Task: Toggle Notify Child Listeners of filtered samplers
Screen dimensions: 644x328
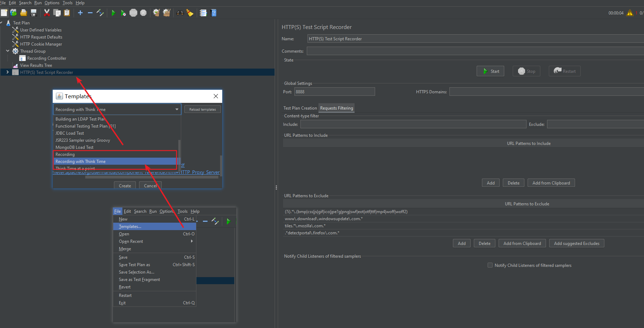Action: click(x=490, y=265)
